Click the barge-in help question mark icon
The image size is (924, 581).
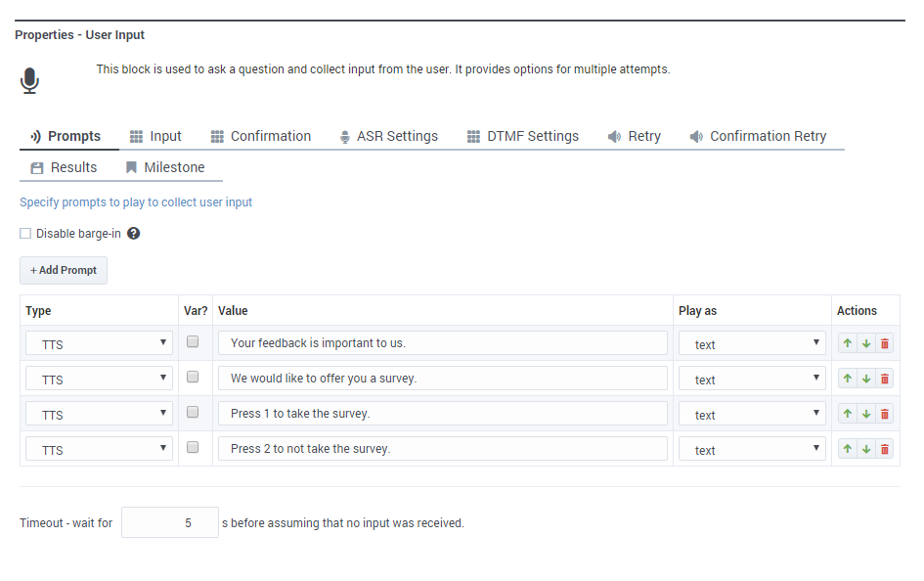pyautogui.click(x=134, y=234)
